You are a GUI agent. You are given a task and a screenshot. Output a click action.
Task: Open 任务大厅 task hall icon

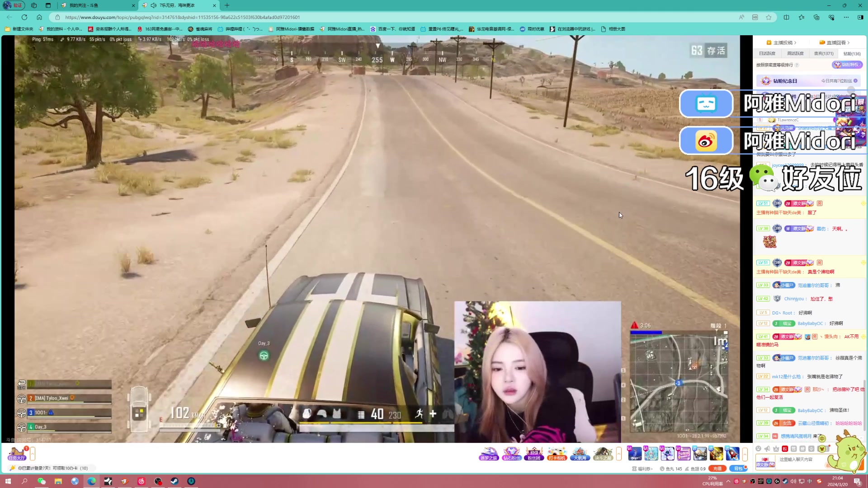pos(16,453)
